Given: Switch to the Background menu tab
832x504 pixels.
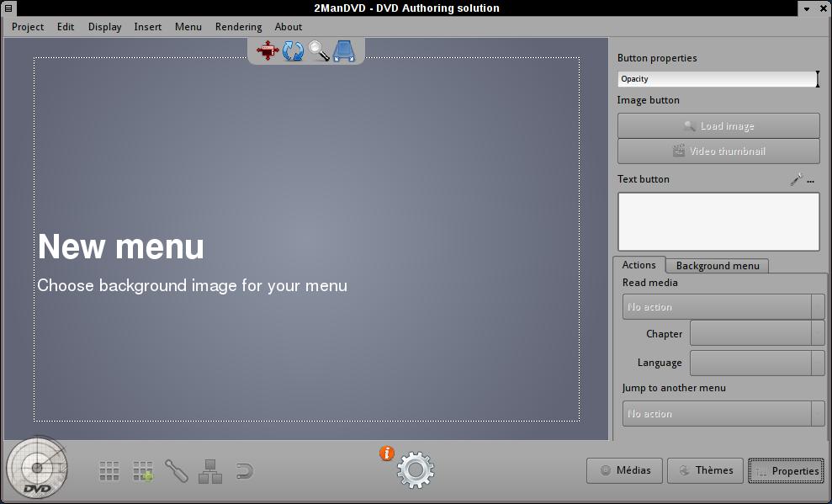Looking at the screenshot, I should [x=718, y=266].
